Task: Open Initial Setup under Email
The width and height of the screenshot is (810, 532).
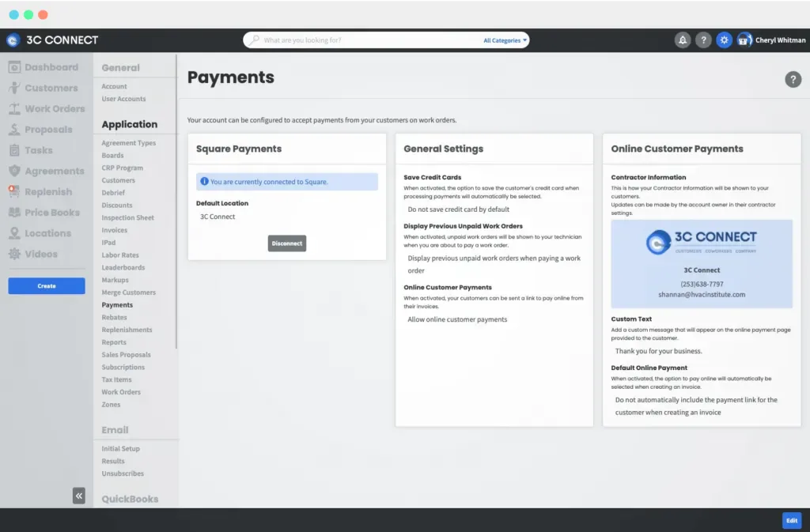Action: pyautogui.click(x=120, y=449)
